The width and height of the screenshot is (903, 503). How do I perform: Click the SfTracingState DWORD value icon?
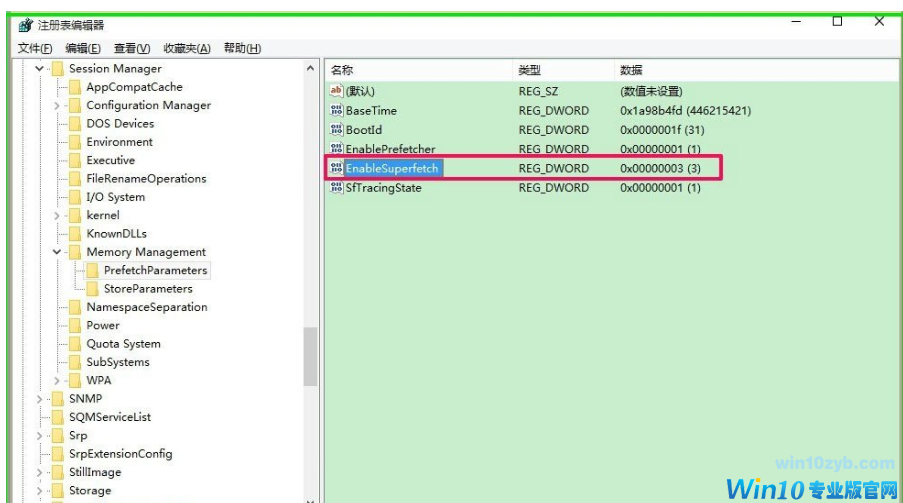click(x=336, y=187)
